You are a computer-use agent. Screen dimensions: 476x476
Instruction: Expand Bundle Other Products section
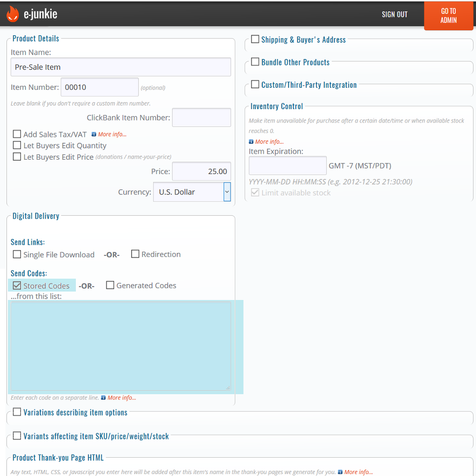click(x=255, y=62)
